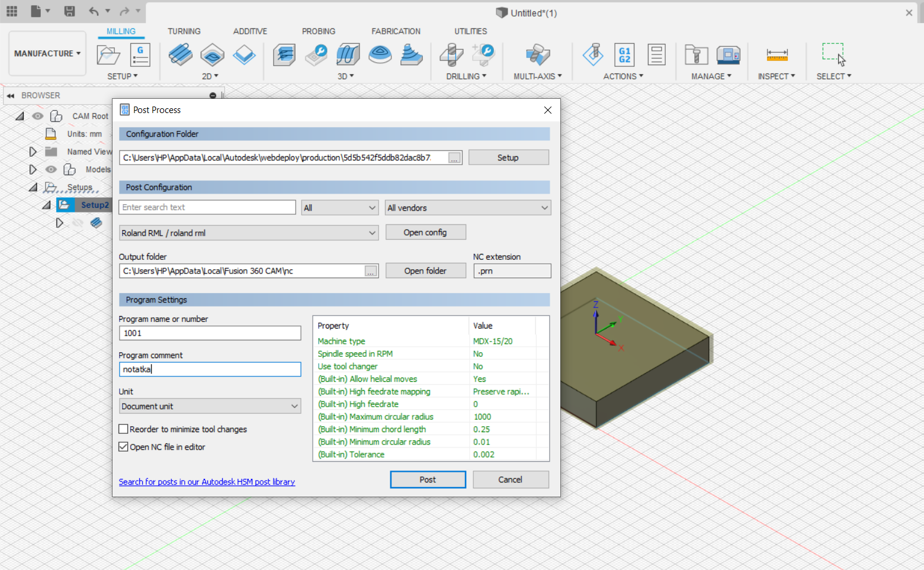Create a New Setup from toolbar
924x570 pixels.
click(108, 55)
